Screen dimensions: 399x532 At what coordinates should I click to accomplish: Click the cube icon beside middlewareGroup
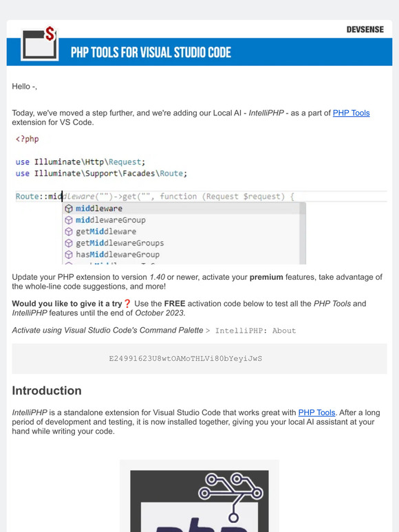(69, 220)
